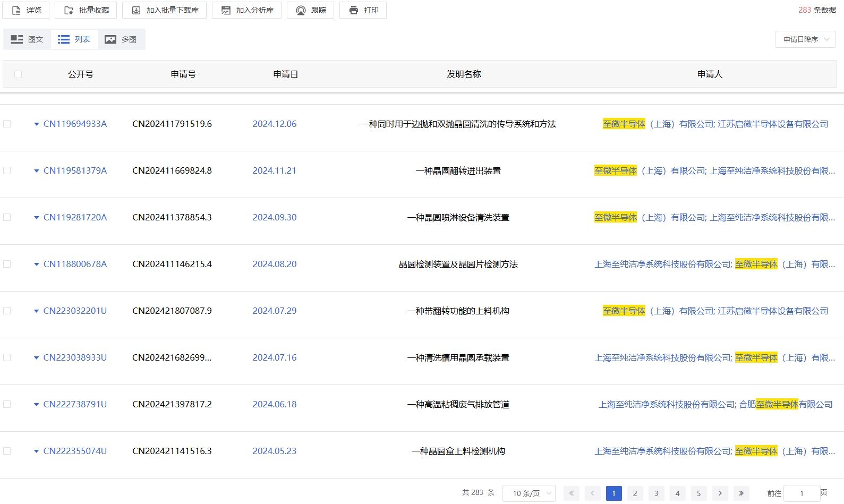Click applicant 合肥至微半导体有限公司 entry
Image resolution: width=844 pixels, height=504 pixels.
coord(786,404)
